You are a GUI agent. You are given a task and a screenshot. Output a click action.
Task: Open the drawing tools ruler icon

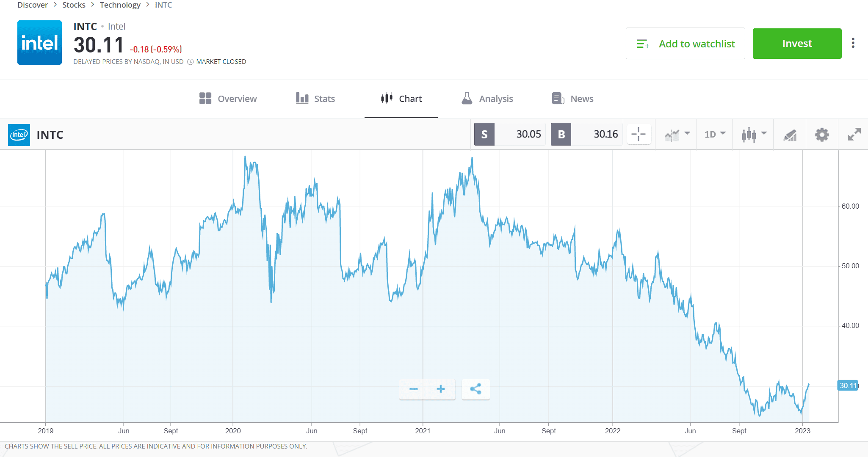point(790,135)
